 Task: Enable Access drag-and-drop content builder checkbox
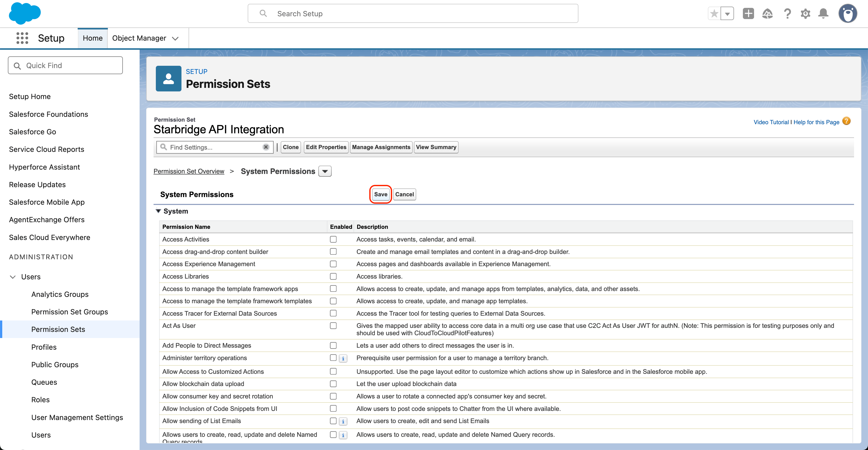pyautogui.click(x=333, y=251)
